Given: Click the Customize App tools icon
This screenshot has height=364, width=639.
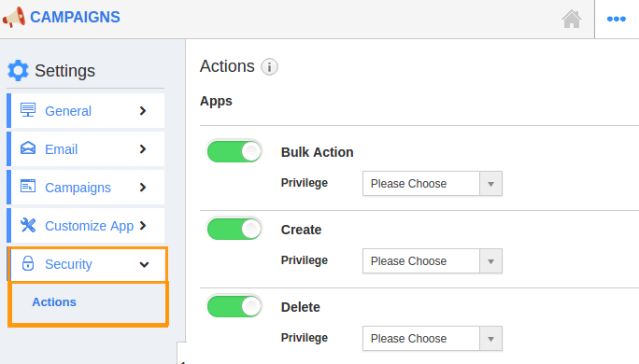Looking at the screenshot, I should tap(28, 225).
